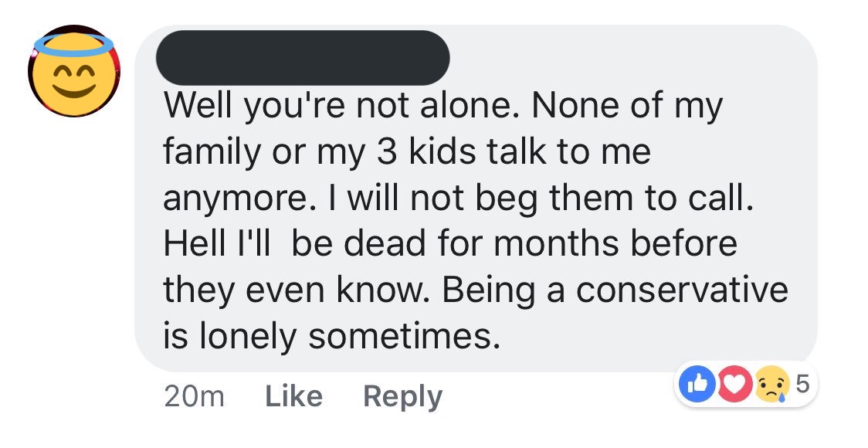
Task: Click the line starting "Well you're not alone"
Action: coord(442,107)
